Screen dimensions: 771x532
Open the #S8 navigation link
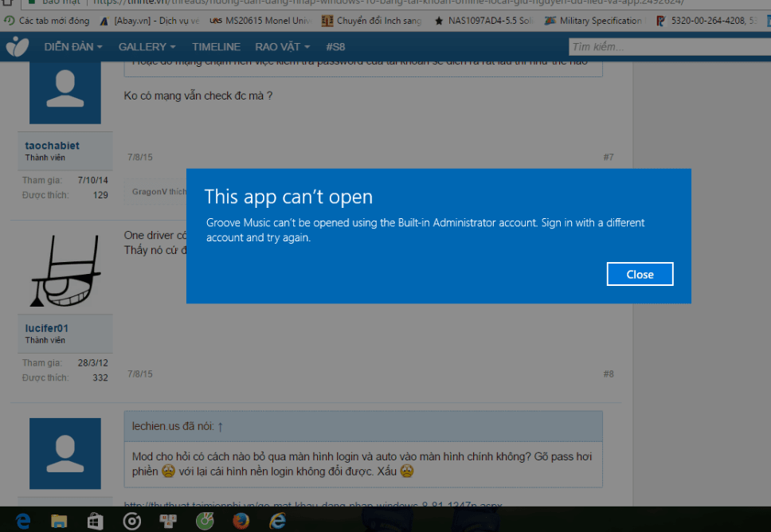[x=335, y=47]
